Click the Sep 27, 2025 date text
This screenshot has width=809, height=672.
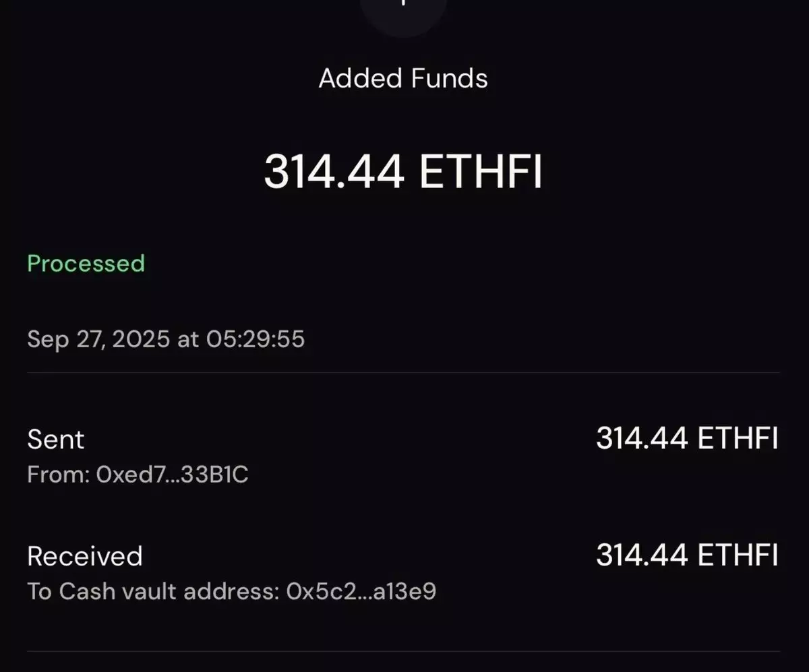(98, 338)
